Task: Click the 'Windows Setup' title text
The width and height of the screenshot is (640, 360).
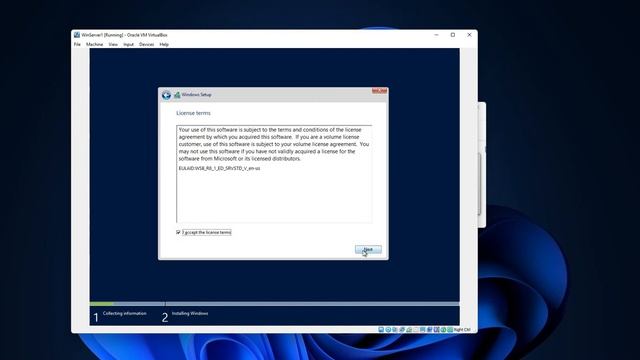Action: click(196, 95)
